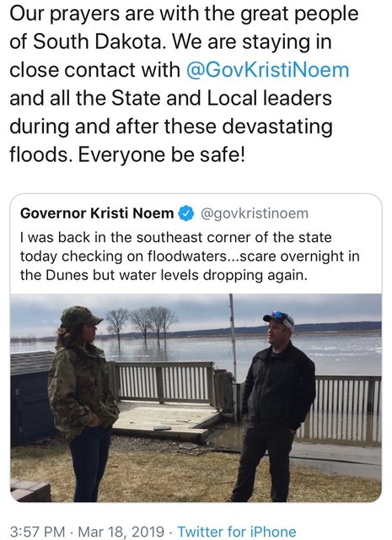This screenshot has height=540, width=392.
Task: Tap the person in camouflage jacket in photo
Action: coord(83,403)
